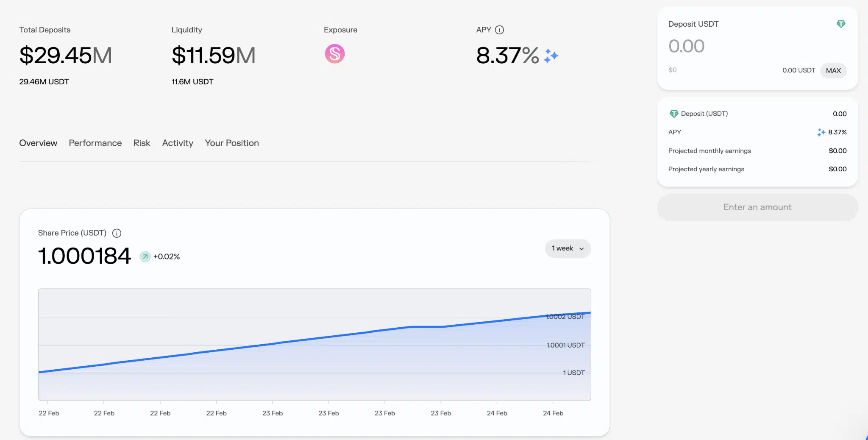Click the sparkle icon beside 8.37% APY
The width and height of the screenshot is (868, 440).
551,56
